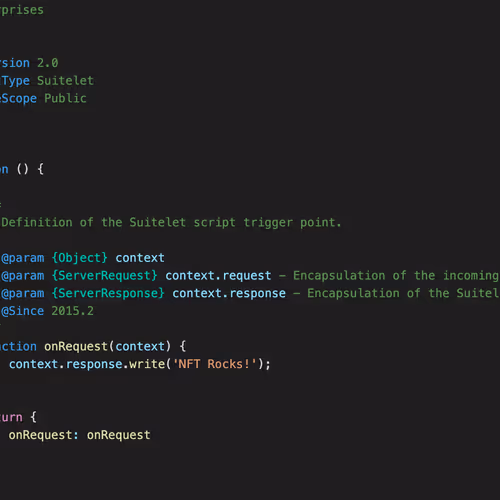The width and height of the screenshot is (500, 500).
Task: Click the '2.0' version number
Action: pos(48,63)
